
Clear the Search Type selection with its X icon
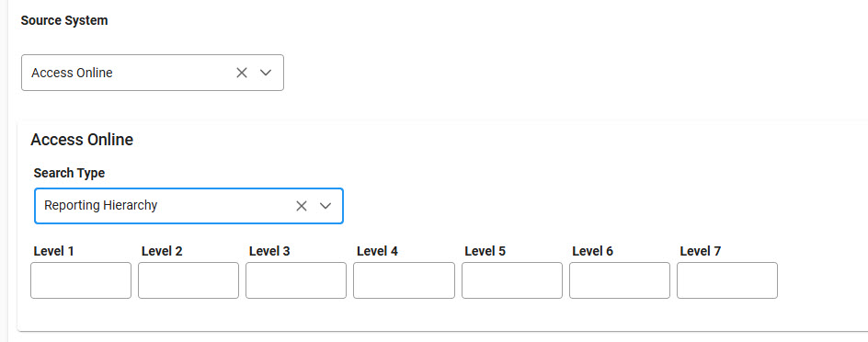pyautogui.click(x=302, y=206)
